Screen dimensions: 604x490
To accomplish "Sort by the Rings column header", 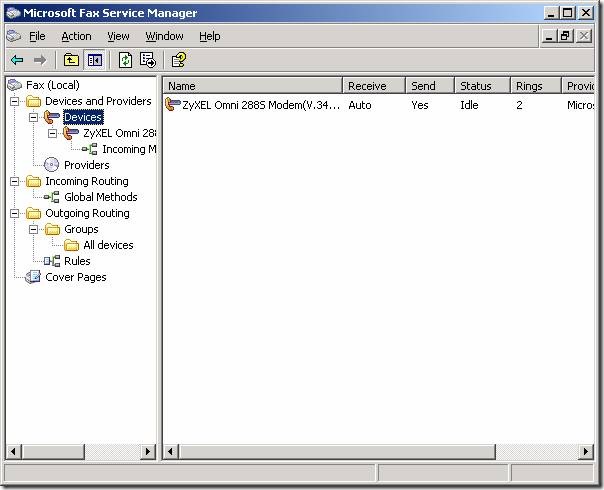I will [535, 86].
